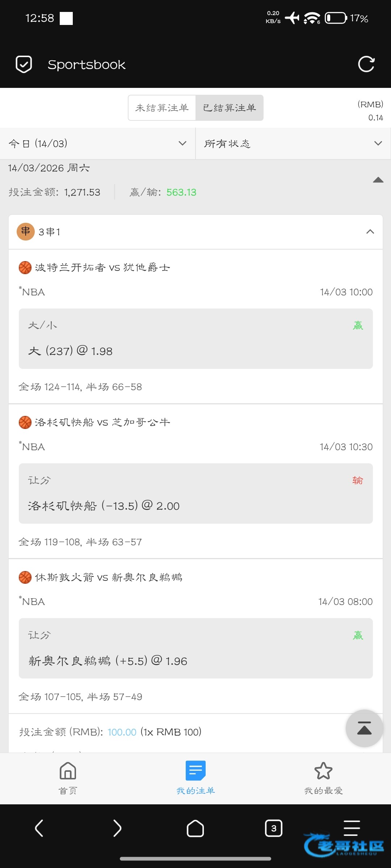Tap the 新奥尔良鹈鹕 (+5.5) selection box
Viewport: 391px width, 868px height.
195,648
